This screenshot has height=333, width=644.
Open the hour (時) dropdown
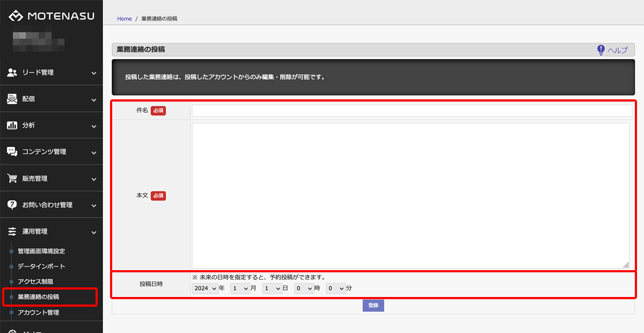pyautogui.click(x=304, y=288)
